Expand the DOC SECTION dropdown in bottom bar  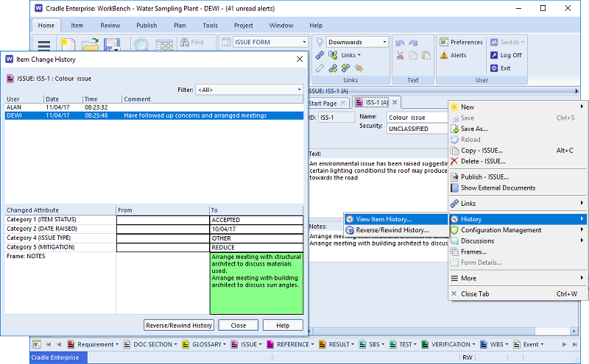pyautogui.click(x=175, y=344)
